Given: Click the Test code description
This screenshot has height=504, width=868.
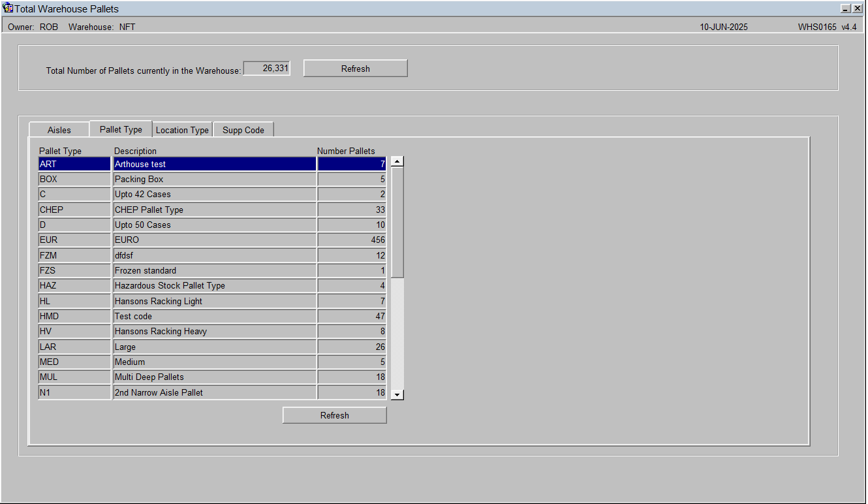Looking at the screenshot, I should [215, 316].
